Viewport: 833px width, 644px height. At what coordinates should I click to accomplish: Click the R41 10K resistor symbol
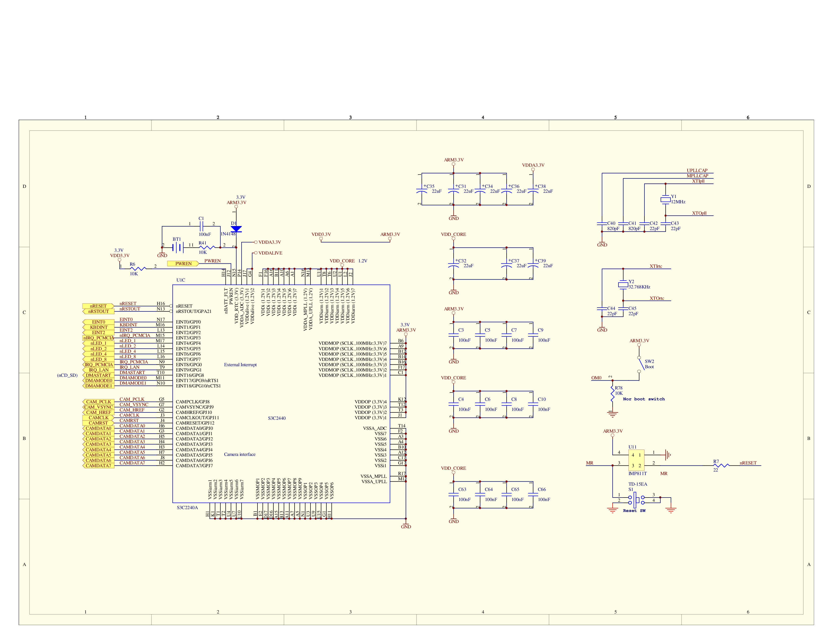click(x=207, y=247)
